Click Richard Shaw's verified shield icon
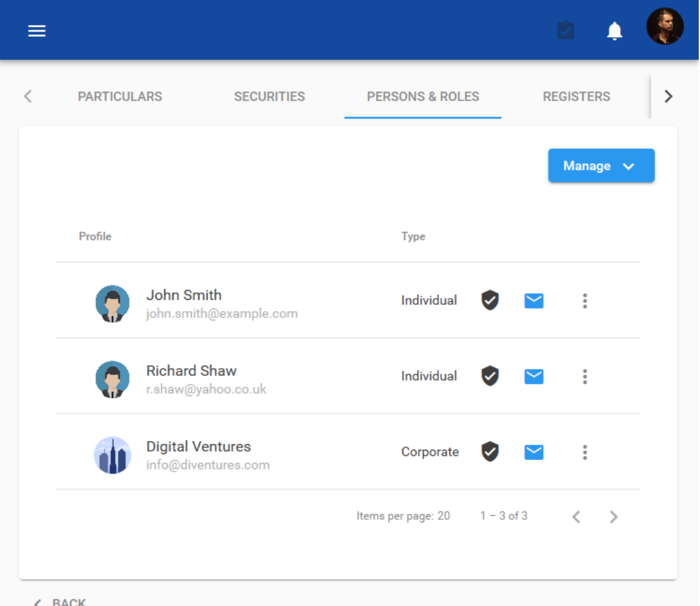This screenshot has width=700, height=606. [x=490, y=376]
